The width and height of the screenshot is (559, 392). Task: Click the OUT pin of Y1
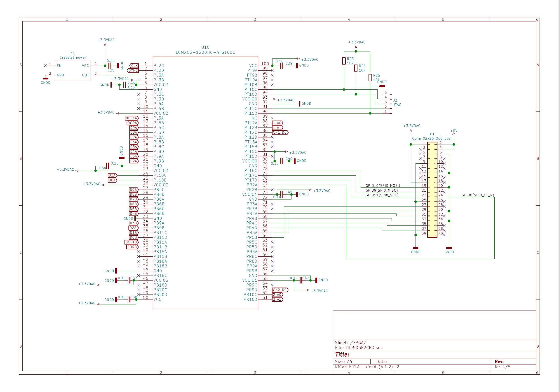(85, 75)
